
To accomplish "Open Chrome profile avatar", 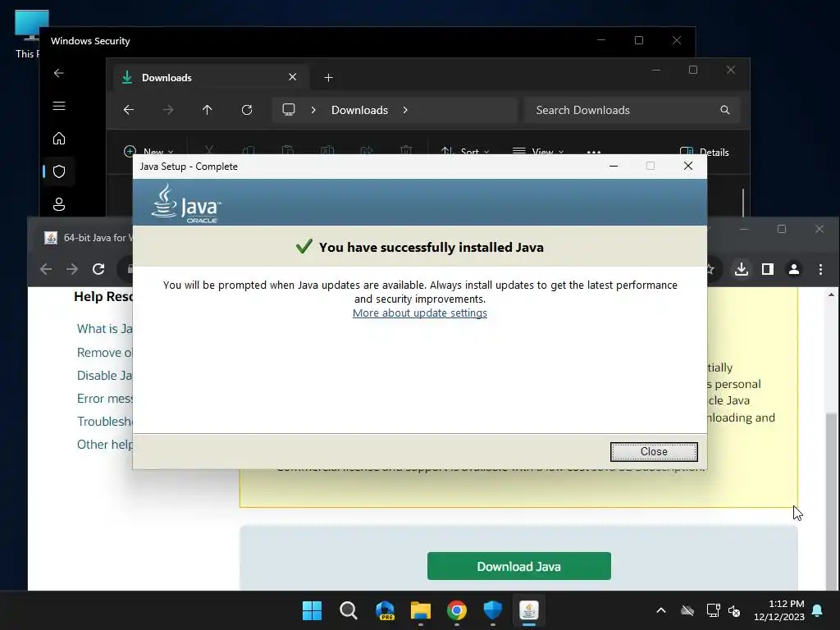I will click(794, 269).
